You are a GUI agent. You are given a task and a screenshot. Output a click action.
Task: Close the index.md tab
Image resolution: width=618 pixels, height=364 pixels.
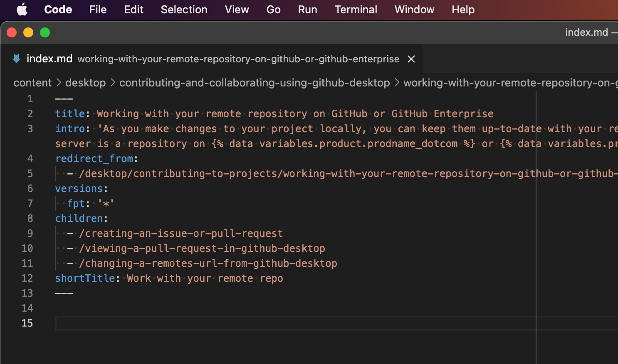click(411, 59)
